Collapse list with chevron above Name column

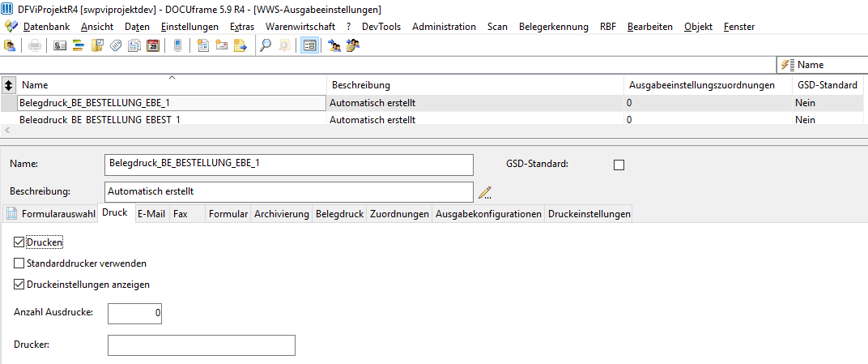coord(172,77)
